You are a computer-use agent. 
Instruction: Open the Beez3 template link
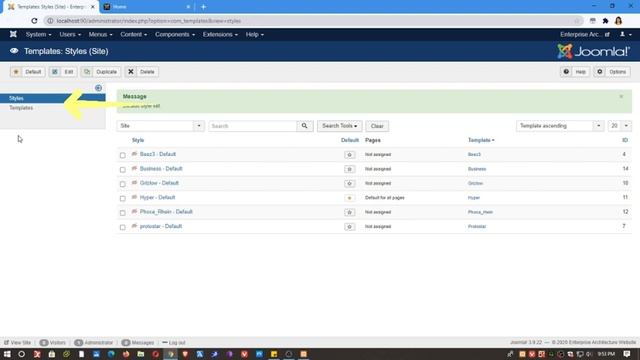click(474, 155)
